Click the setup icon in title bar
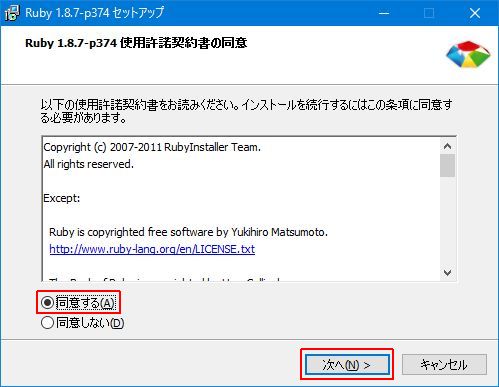Image resolution: width=499 pixels, height=387 pixels. [12, 13]
